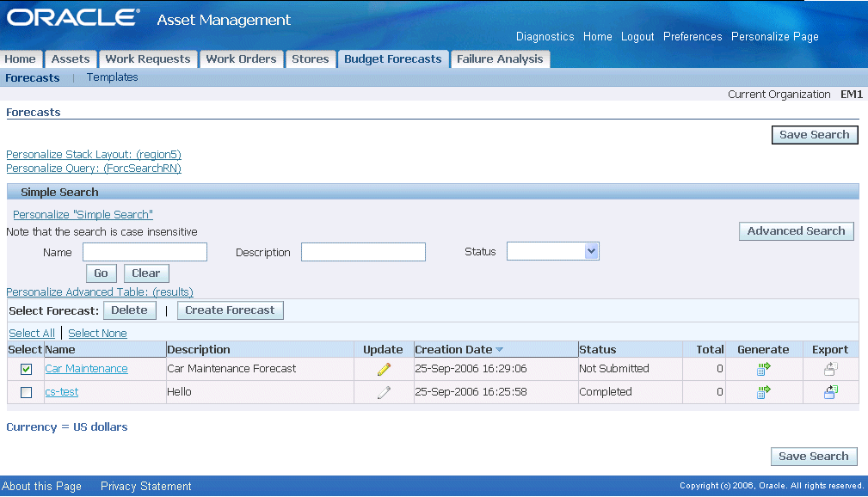The image size is (868, 497).
Task: Click the update pencil icon for Car Maintenance
Action: (384, 369)
